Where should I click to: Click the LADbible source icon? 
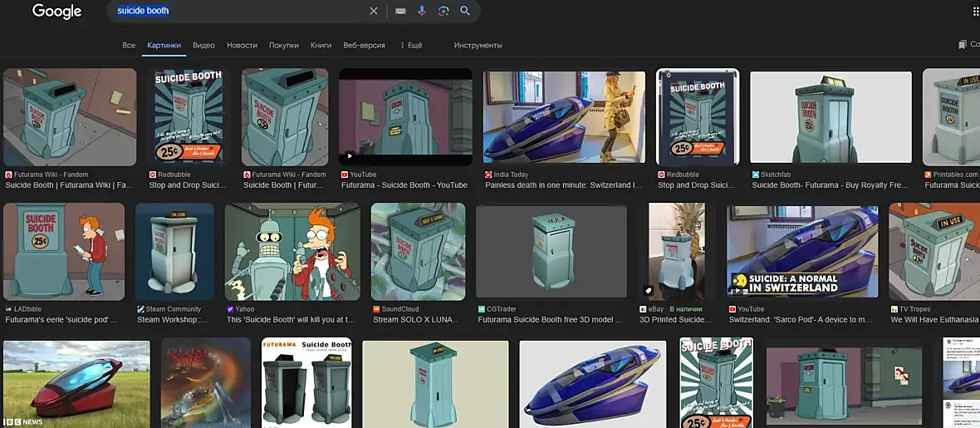click(9, 309)
